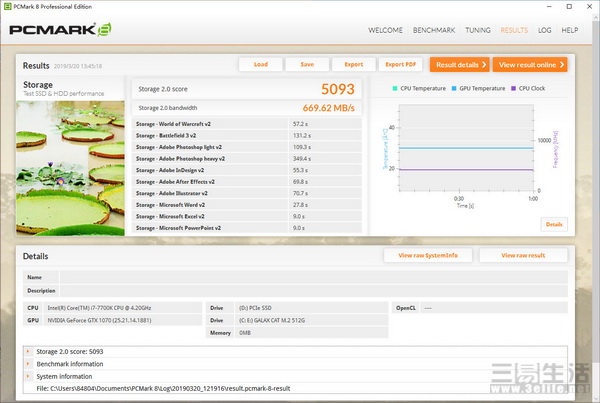Click the Save results button
The width and height of the screenshot is (600, 403).
307,64
